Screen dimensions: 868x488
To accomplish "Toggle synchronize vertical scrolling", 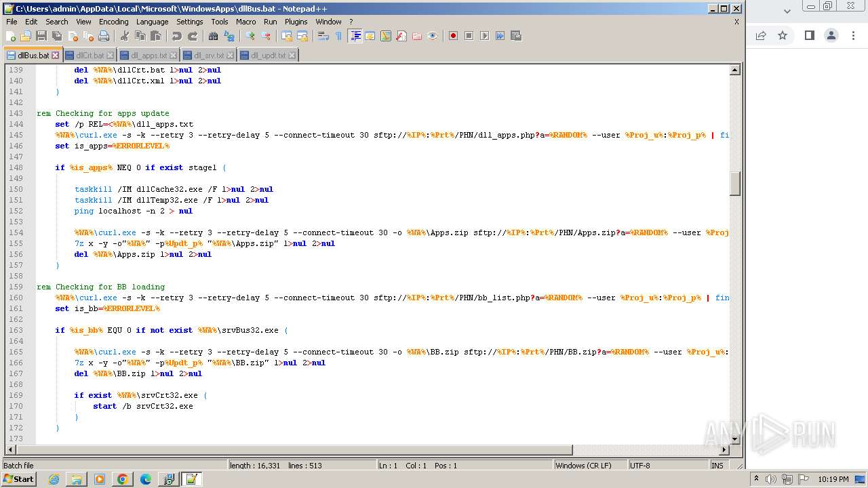I will [x=286, y=36].
